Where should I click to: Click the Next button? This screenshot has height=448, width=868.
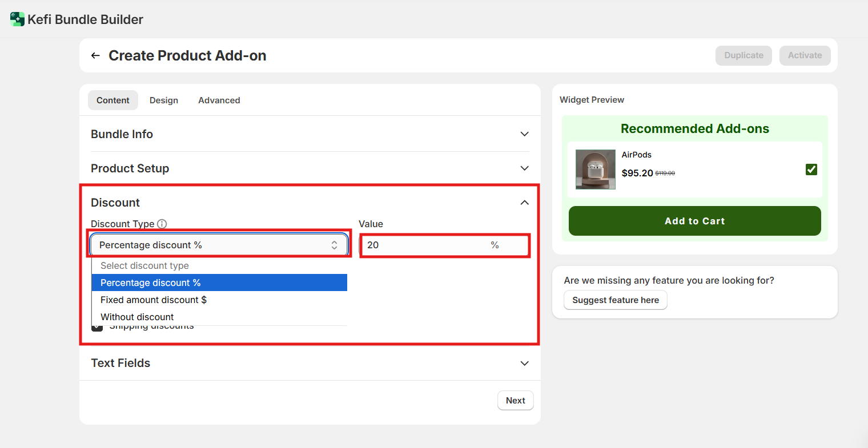(515, 401)
